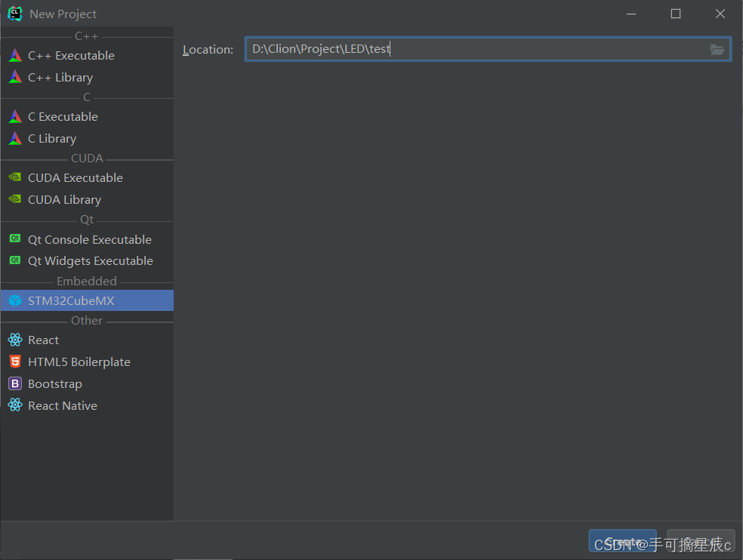The image size is (743, 560).
Task: Click the Bootstrap B icon
Action: point(15,383)
